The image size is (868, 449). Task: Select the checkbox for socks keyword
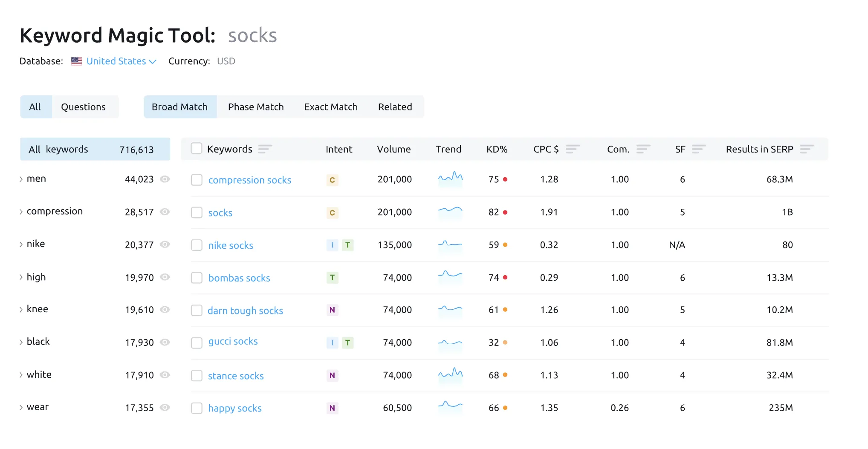[197, 213]
